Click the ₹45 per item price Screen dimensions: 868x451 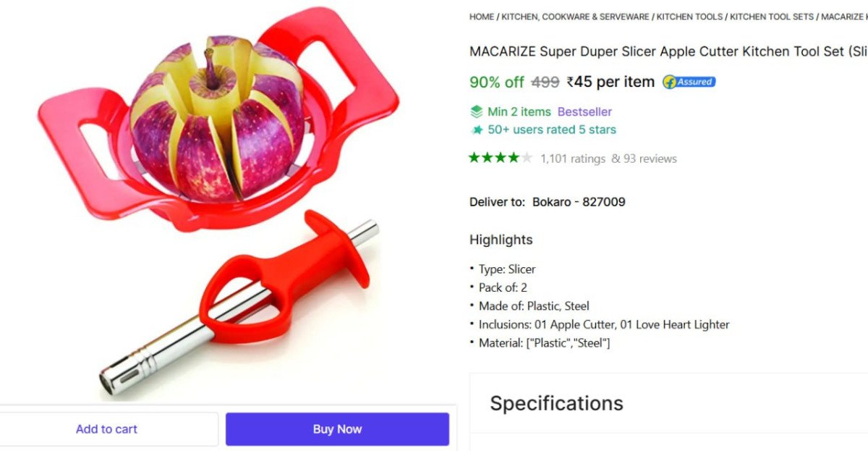[610, 82]
